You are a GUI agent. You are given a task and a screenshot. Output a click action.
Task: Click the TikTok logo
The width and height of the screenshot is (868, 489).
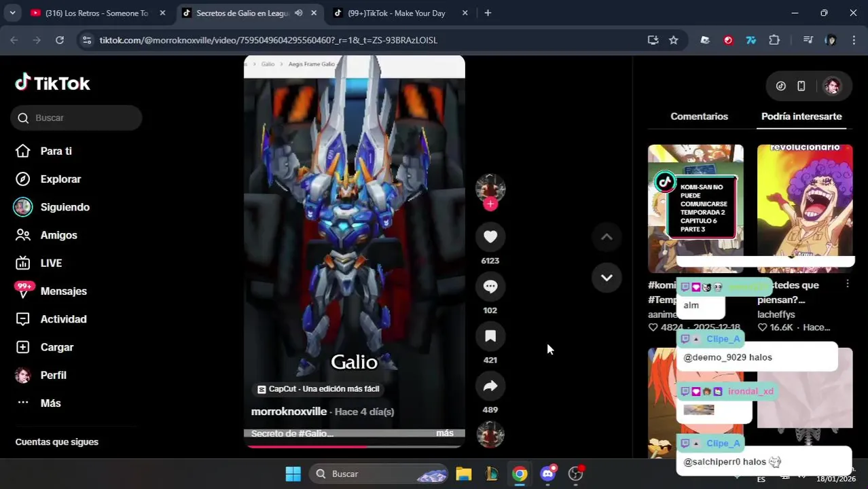(53, 83)
